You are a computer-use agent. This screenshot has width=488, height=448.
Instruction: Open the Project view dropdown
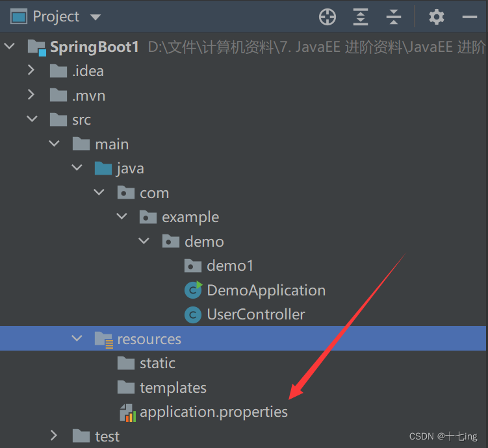coord(96,17)
